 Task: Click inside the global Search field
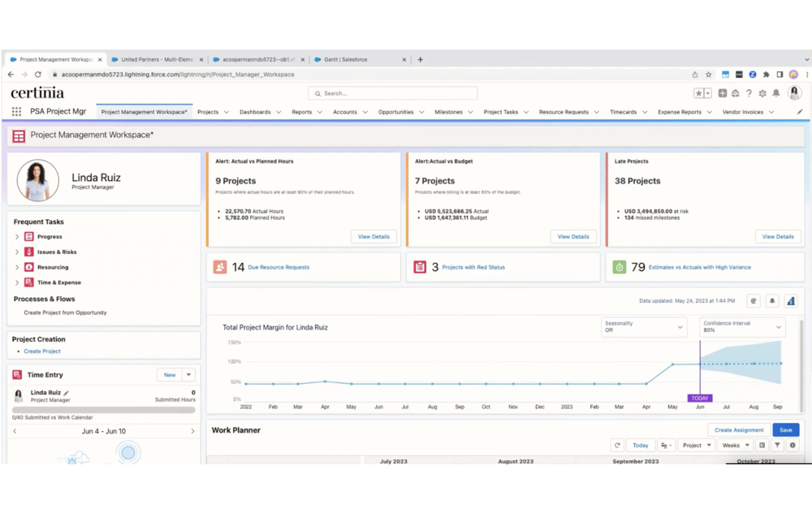tap(392, 92)
